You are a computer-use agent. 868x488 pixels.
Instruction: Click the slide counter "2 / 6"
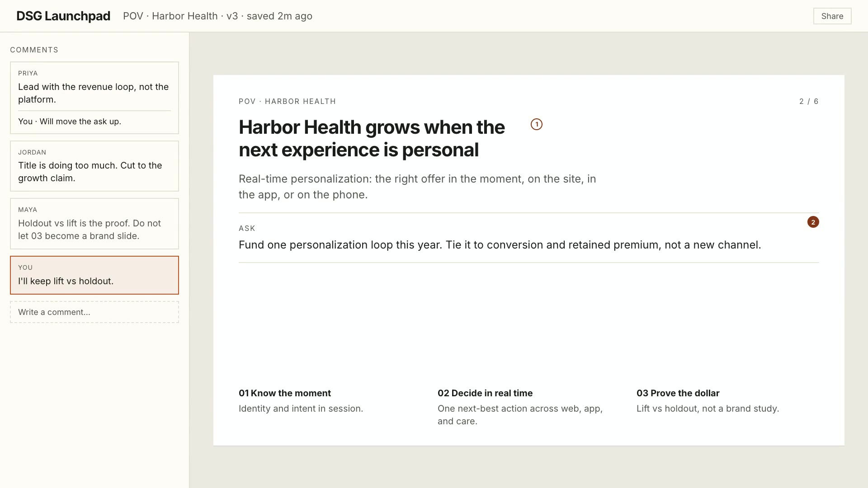click(x=809, y=101)
